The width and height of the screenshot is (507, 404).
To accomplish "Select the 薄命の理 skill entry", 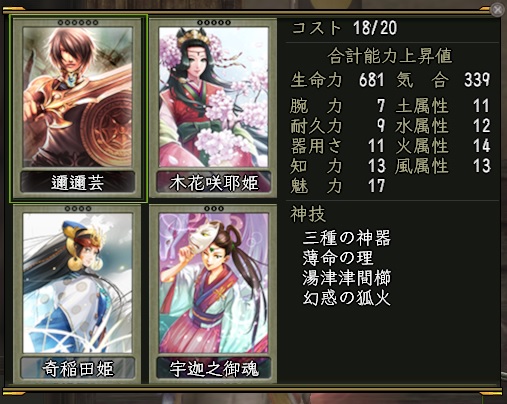I will tap(338, 258).
